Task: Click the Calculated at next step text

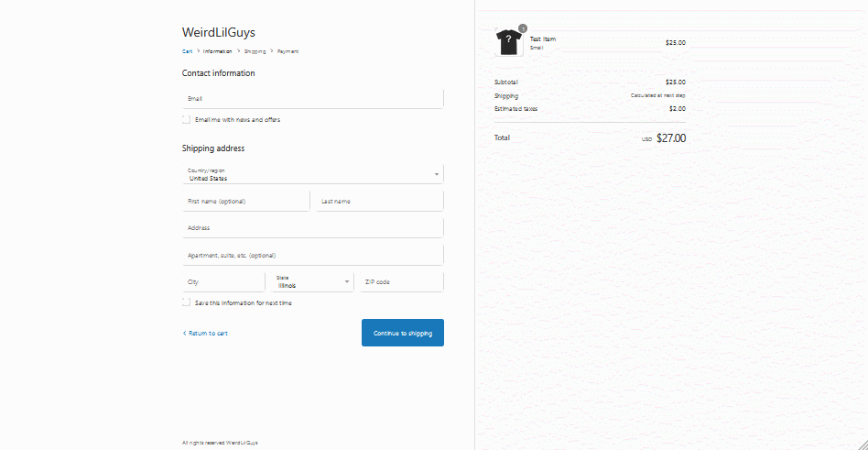Action: 658,95
